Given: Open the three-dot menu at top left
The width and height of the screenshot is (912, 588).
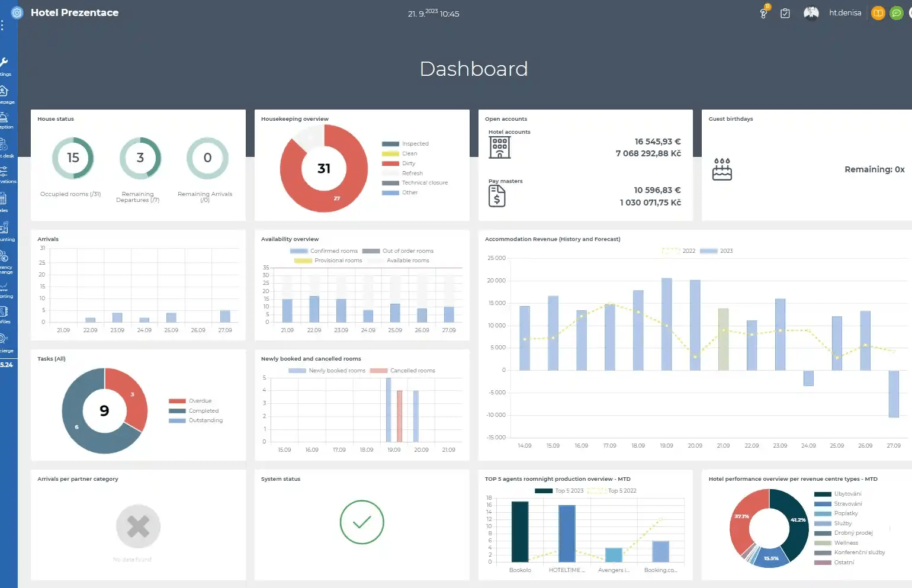Looking at the screenshot, I should click(2, 25).
